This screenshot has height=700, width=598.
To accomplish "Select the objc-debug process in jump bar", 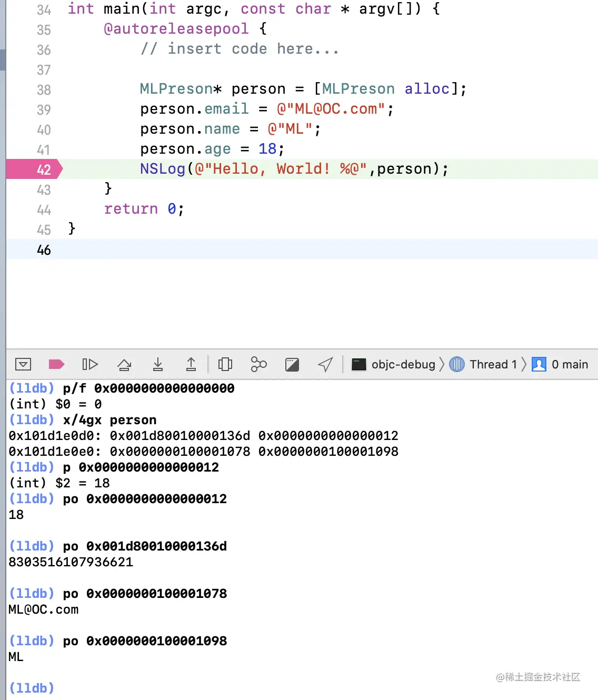I will pyautogui.click(x=394, y=364).
